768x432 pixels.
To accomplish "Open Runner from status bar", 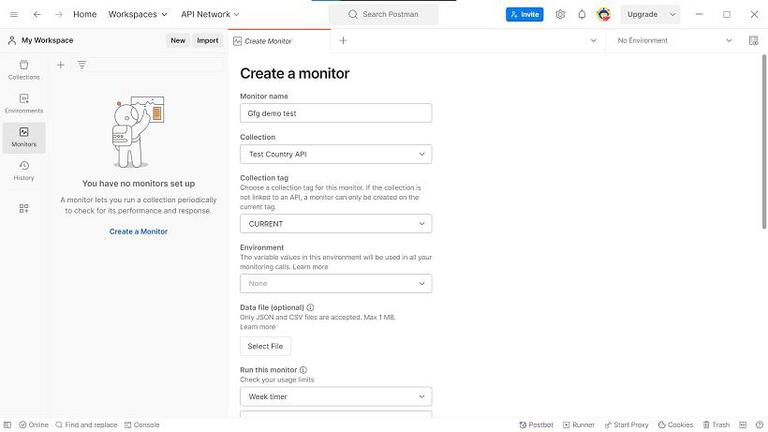I will coord(578,425).
